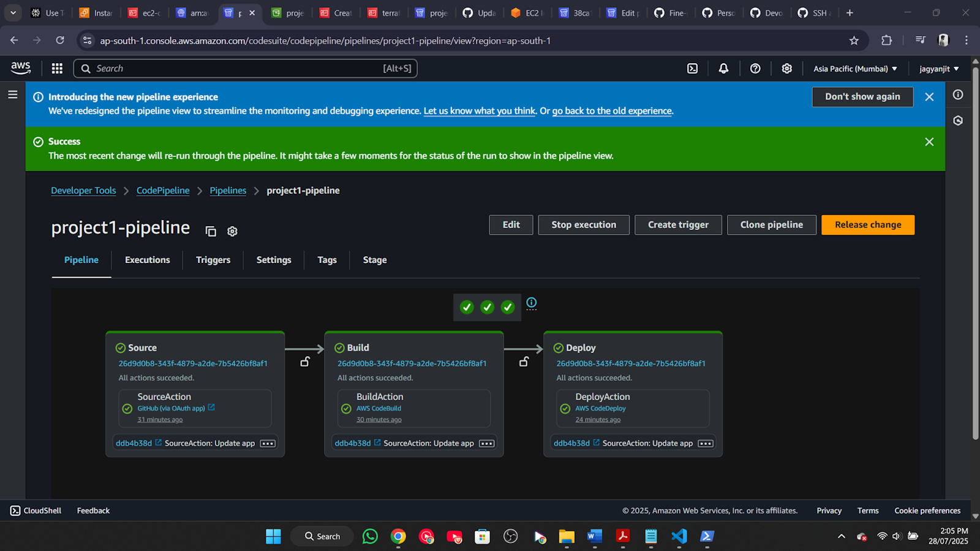Click the Release change button
The width and height of the screenshot is (980, 551).
coord(868,225)
